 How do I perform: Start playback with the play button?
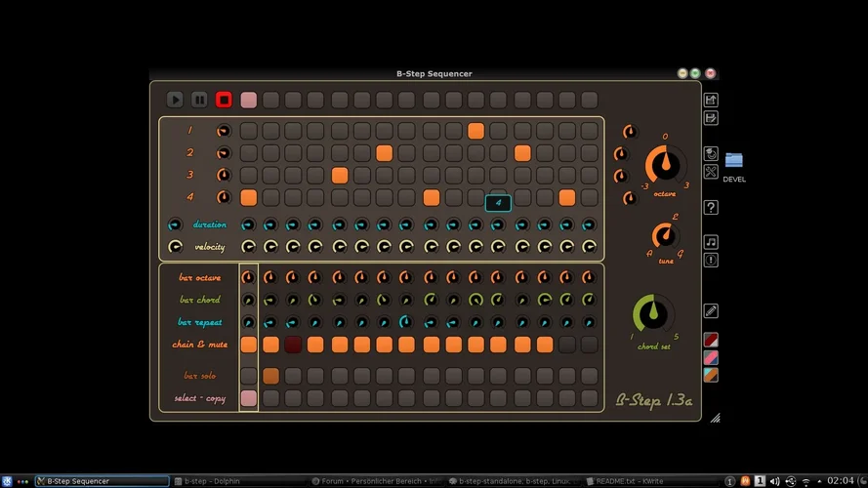point(175,100)
